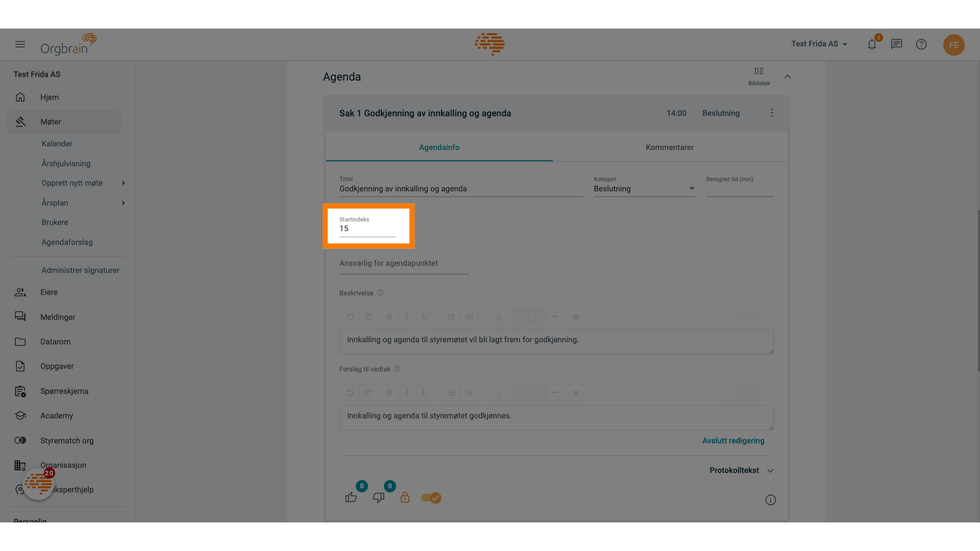
Task: Insert bulleted list in Forslag til vedtak
Action: click(451, 393)
